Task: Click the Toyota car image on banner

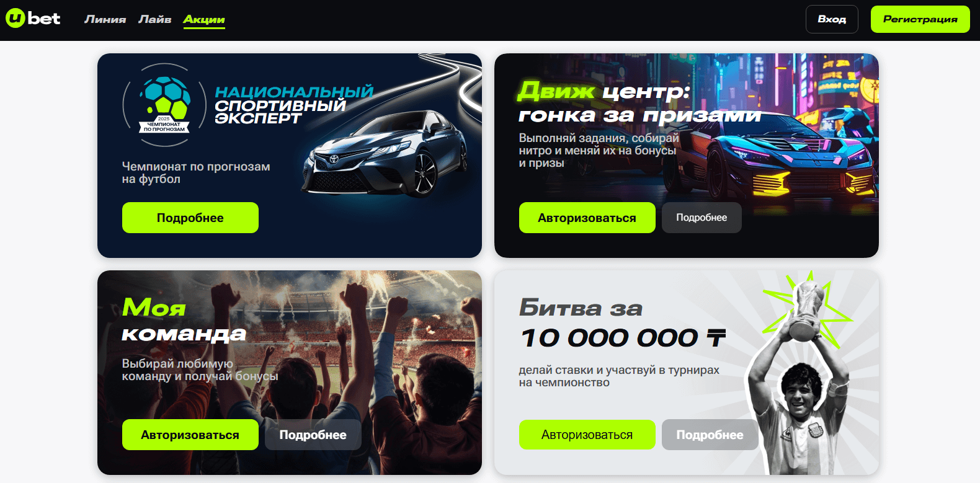Action: [x=386, y=153]
